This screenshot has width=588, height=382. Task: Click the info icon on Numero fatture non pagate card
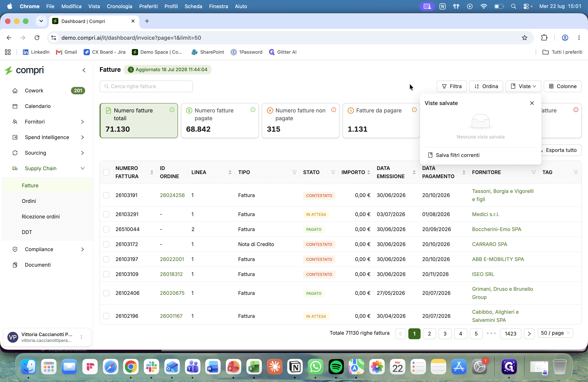click(x=333, y=110)
